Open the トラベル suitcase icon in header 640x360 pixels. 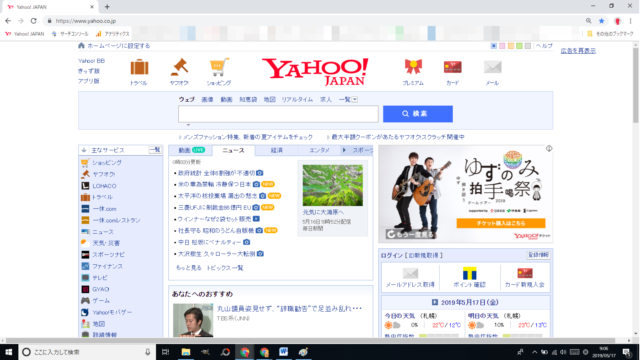pyautogui.click(x=139, y=67)
